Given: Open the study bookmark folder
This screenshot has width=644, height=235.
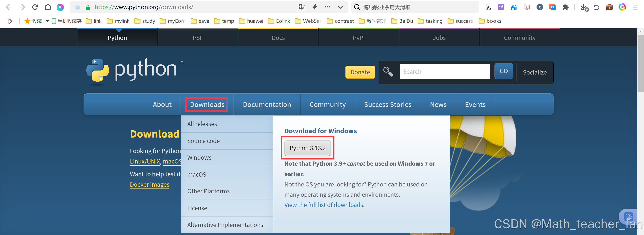Looking at the screenshot, I should [x=145, y=21].
